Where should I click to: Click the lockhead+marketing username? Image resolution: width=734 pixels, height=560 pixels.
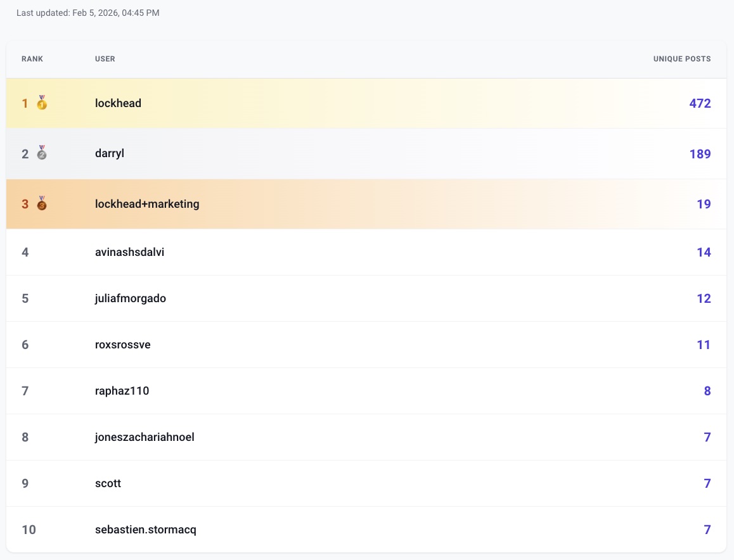tap(147, 204)
